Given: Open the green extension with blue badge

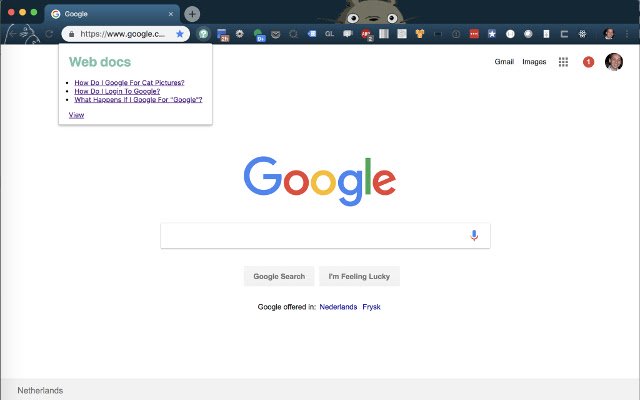Looking at the screenshot, I should click(259, 35).
